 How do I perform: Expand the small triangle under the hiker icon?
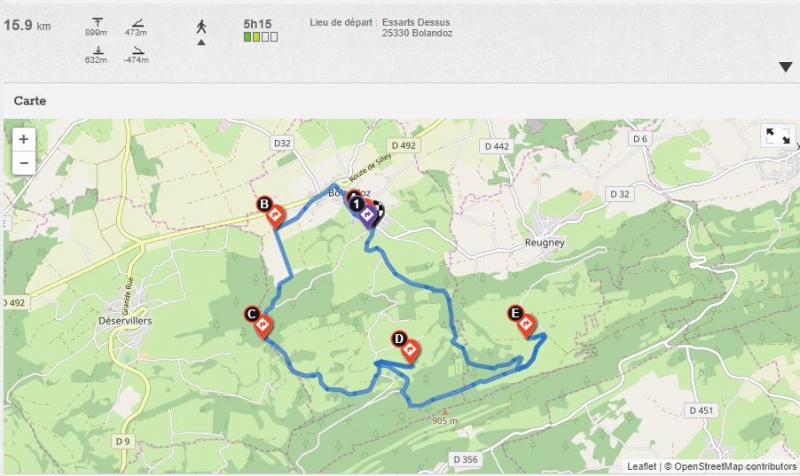click(202, 42)
